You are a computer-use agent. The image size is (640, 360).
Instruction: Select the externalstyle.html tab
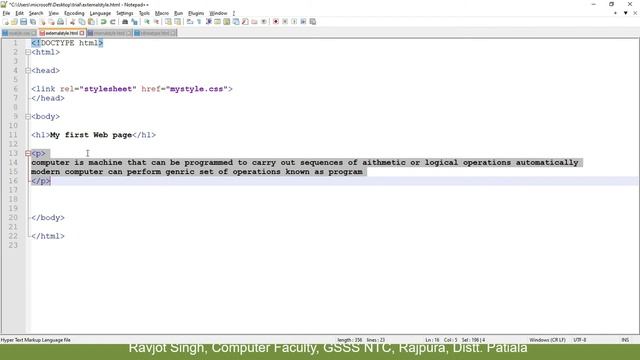pyautogui.click(x=61, y=33)
